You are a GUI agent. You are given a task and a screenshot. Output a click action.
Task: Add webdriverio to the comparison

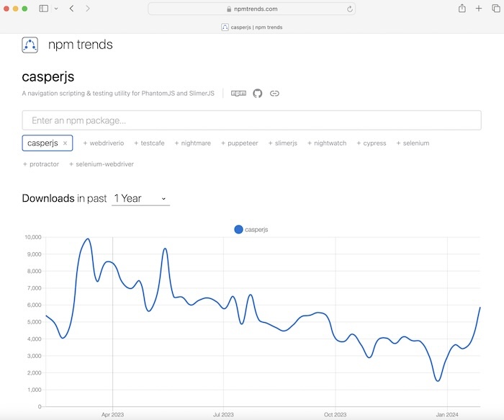tap(104, 143)
